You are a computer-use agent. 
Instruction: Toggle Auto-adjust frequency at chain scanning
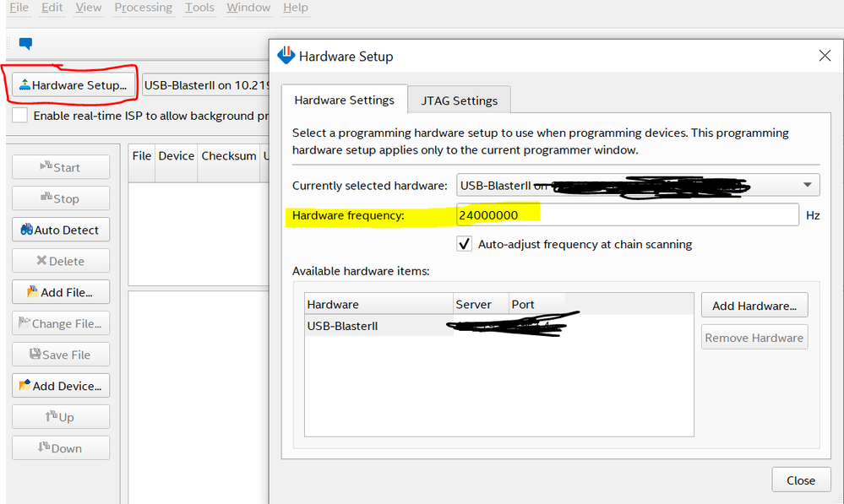click(465, 244)
